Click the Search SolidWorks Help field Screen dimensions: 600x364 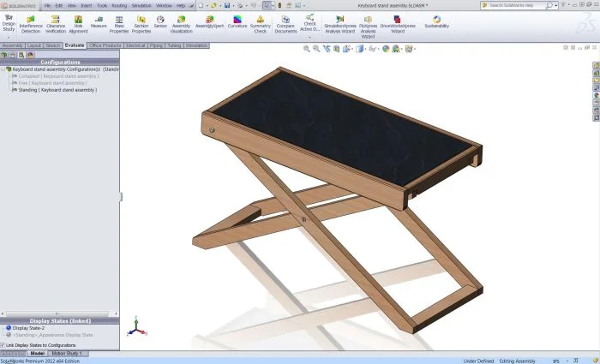click(519, 5)
